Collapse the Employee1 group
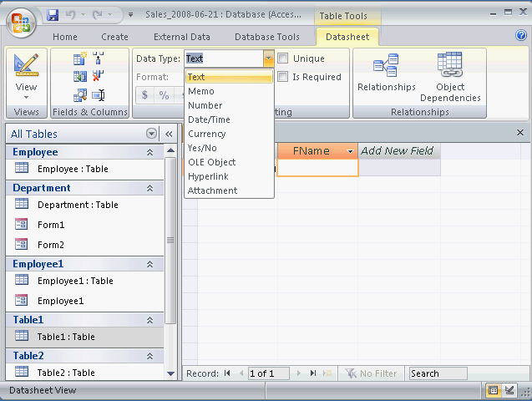Image resolution: width=532 pixels, height=401 pixels. [x=149, y=264]
